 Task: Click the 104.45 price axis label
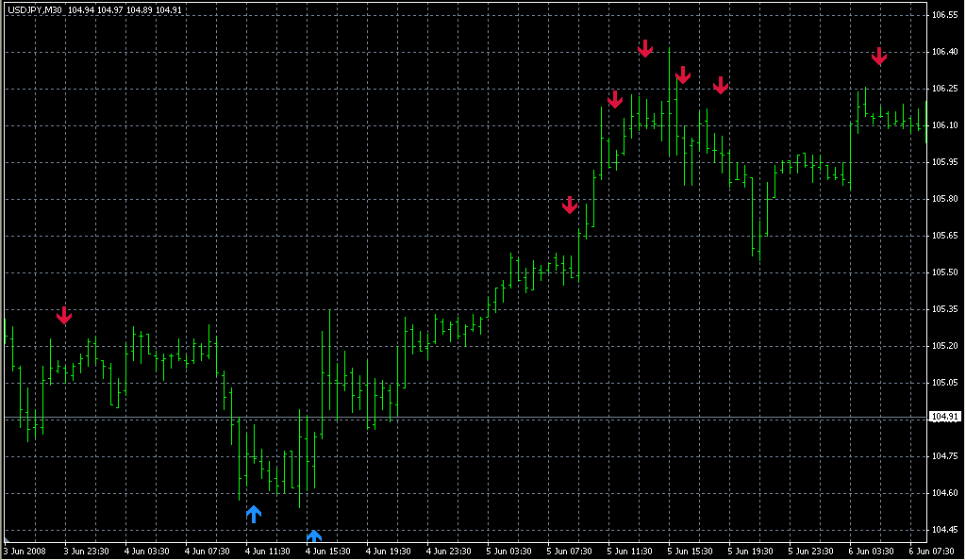944,530
